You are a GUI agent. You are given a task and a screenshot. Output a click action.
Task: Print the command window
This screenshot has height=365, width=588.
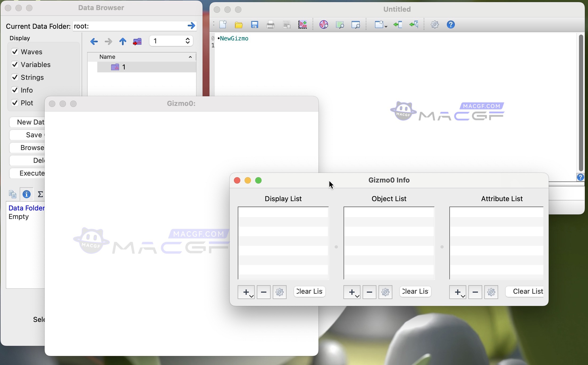[x=270, y=24]
